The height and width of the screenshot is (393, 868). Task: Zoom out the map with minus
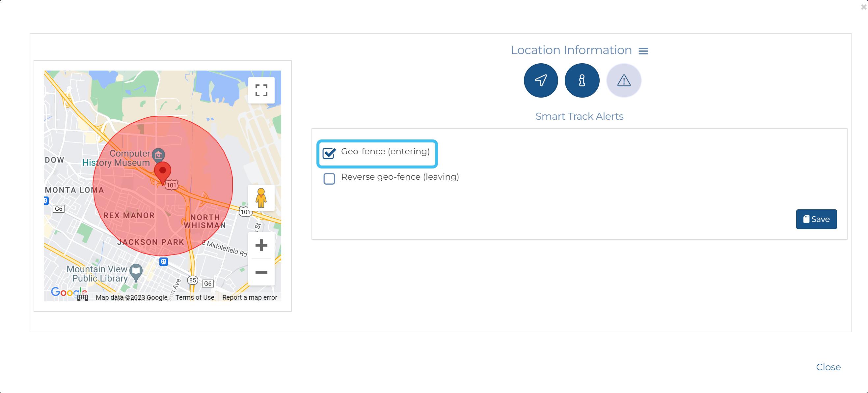point(261,272)
